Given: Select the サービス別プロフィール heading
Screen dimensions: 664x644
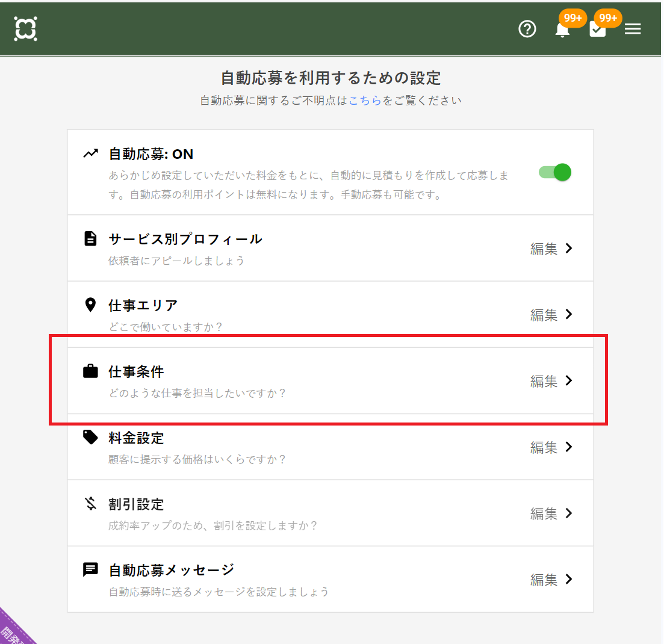Looking at the screenshot, I should pyautogui.click(x=185, y=239).
